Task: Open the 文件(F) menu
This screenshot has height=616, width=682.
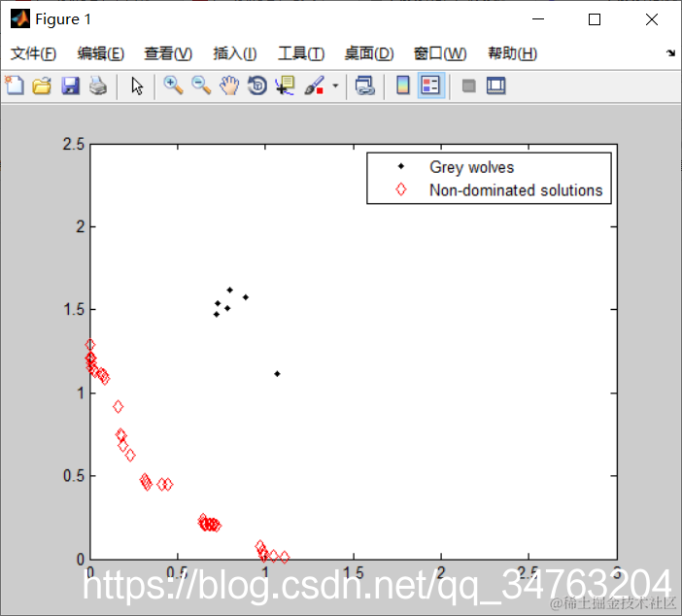Action: click(x=33, y=54)
